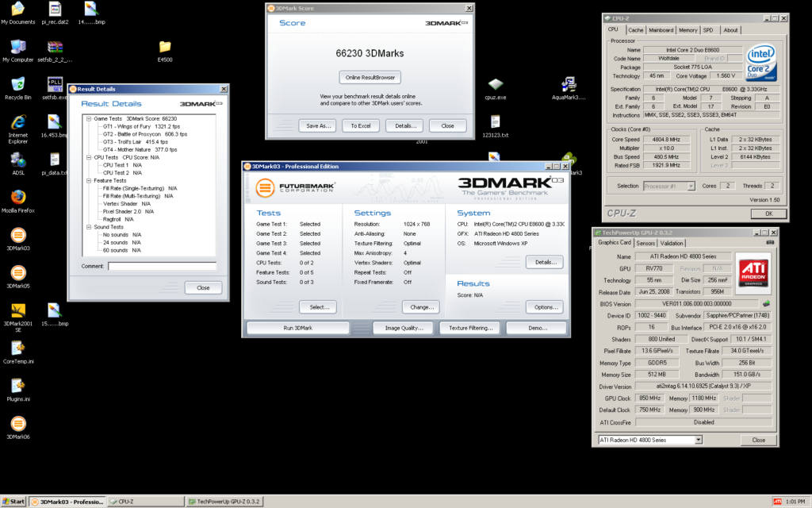812x508 pixels.
Task: Switch to the Cache tab in CPU-Z
Action: tap(635, 30)
